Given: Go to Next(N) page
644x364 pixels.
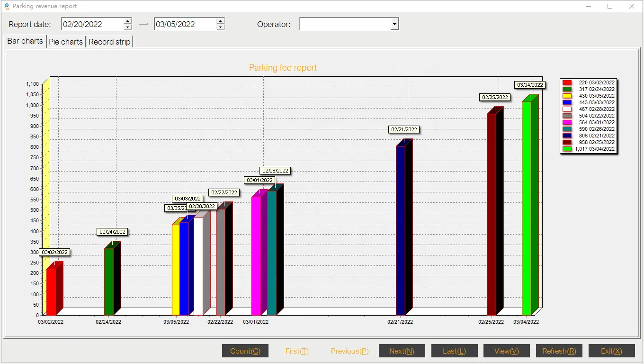Looking at the screenshot, I should click(x=402, y=351).
